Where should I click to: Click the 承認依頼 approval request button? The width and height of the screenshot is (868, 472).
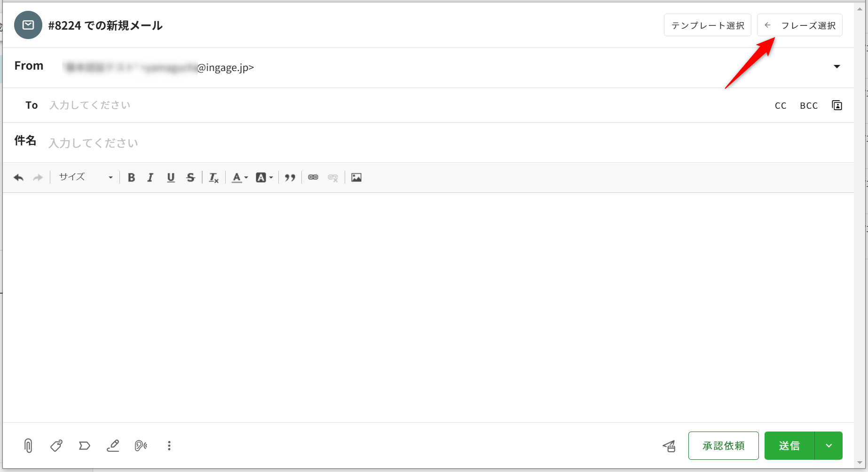coord(723,446)
